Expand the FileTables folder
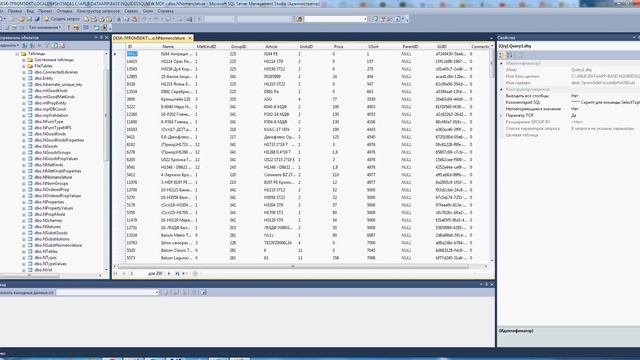This screenshot has width=640, height=360. 24,66
